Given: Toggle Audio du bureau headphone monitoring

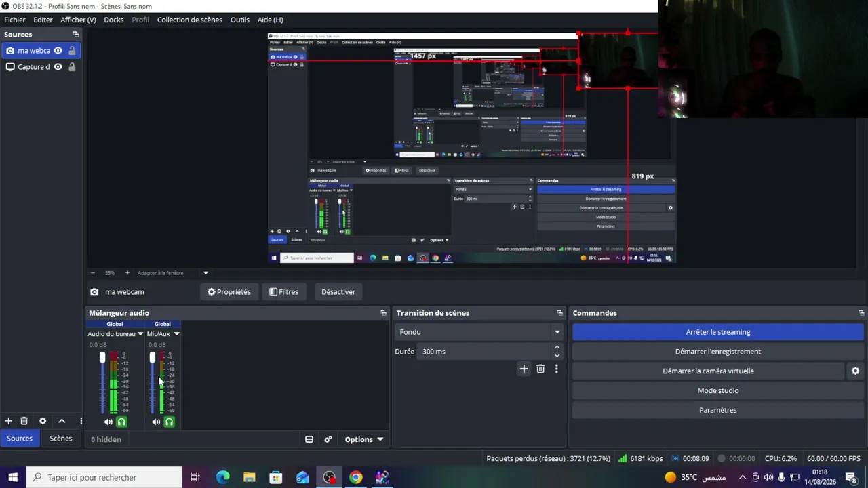Looking at the screenshot, I should (121, 422).
